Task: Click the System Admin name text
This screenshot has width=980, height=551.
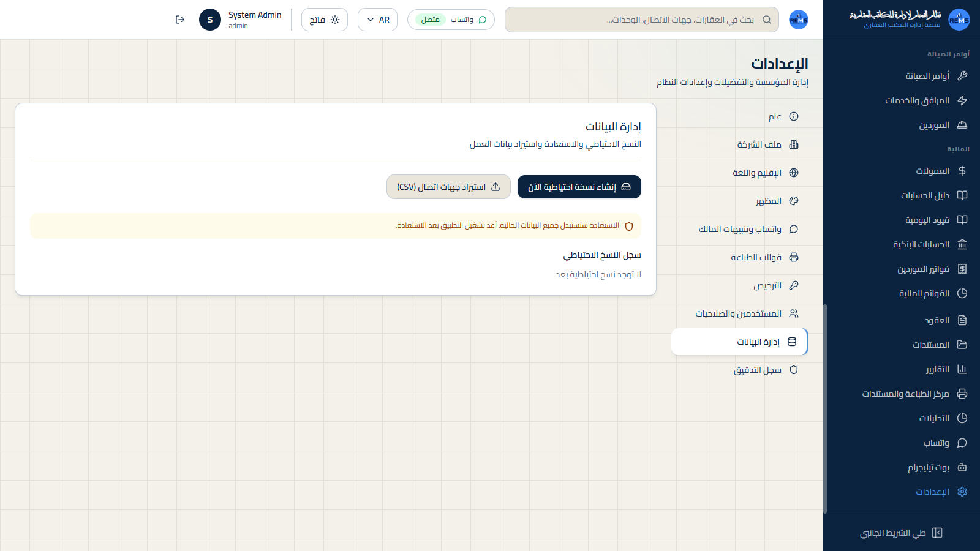Action: click(x=255, y=15)
